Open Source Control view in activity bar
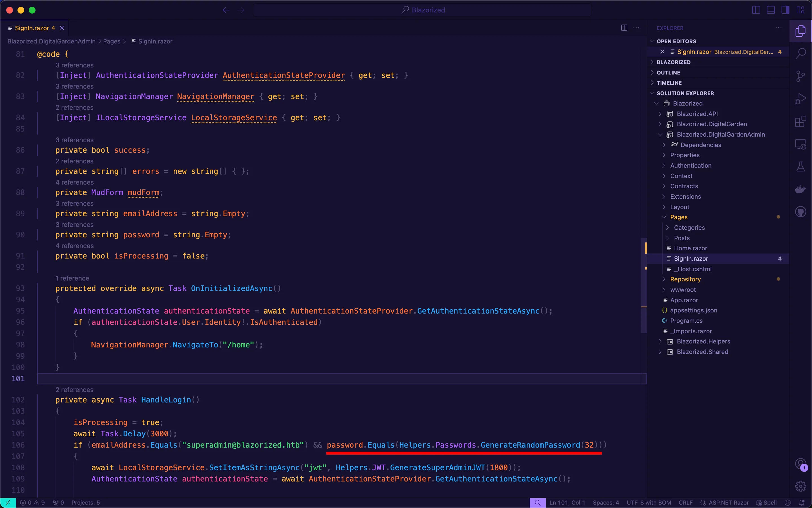Viewport: 812px width, 508px height. (x=800, y=76)
